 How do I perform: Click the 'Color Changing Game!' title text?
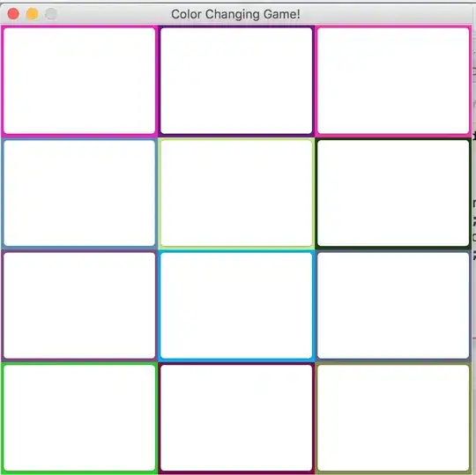235,14
